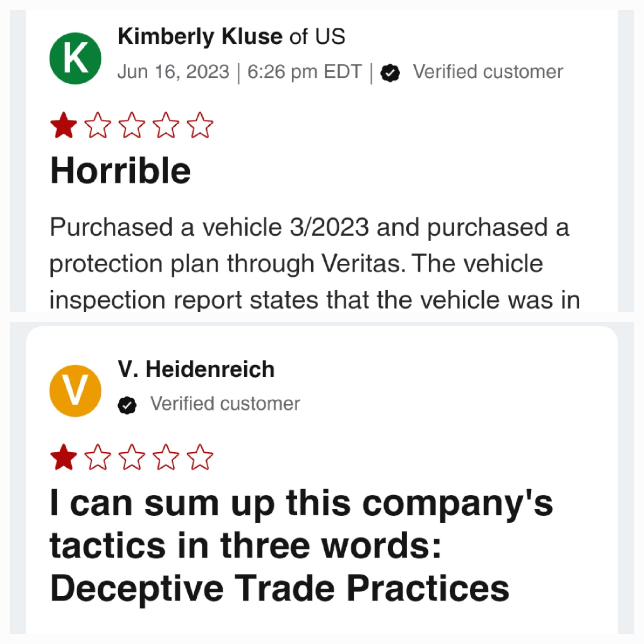The height and width of the screenshot is (644, 644).
Task: Click the '6:26 pm EDT' timestamp
Action: click(x=304, y=72)
